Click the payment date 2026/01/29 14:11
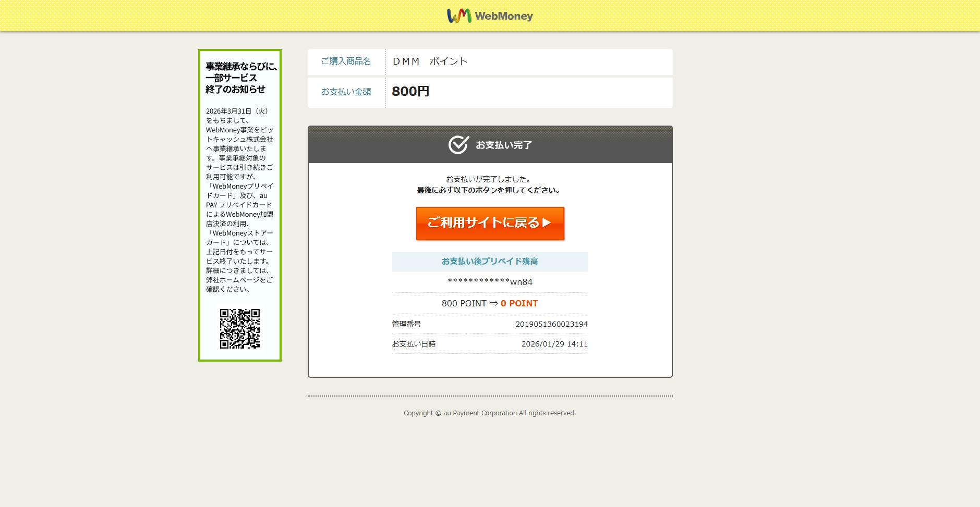This screenshot has width=980, height=507. click(554, 344)
